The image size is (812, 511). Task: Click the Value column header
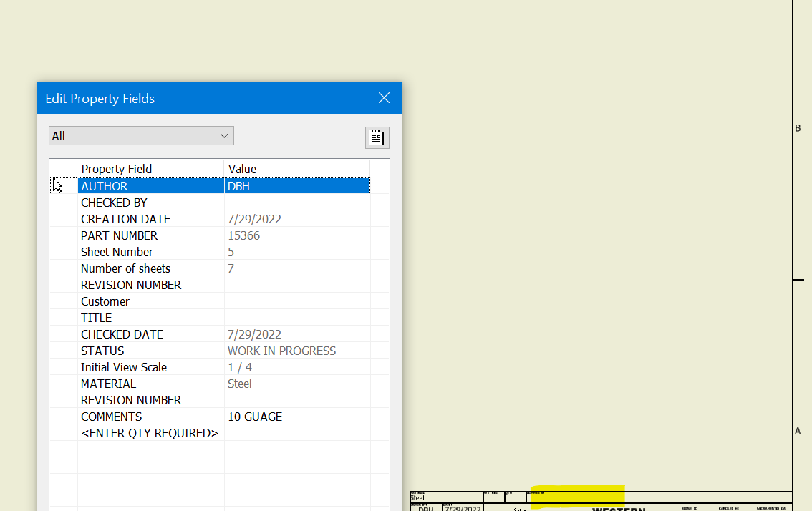(x=297, y=169)
